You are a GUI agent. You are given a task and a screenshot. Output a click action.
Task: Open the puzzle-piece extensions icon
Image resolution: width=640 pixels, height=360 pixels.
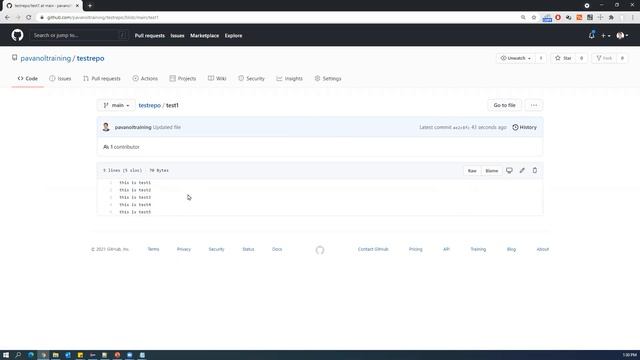click(x=611, y=18)
